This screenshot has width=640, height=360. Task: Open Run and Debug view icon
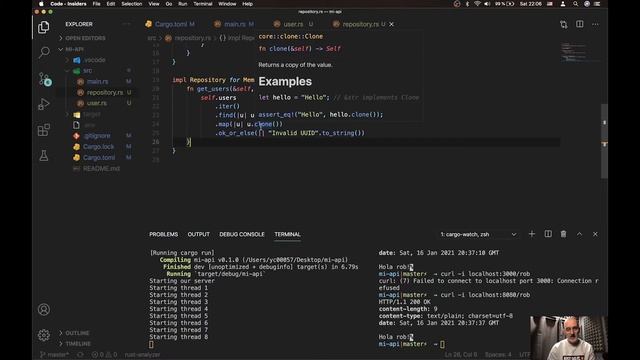44,104
